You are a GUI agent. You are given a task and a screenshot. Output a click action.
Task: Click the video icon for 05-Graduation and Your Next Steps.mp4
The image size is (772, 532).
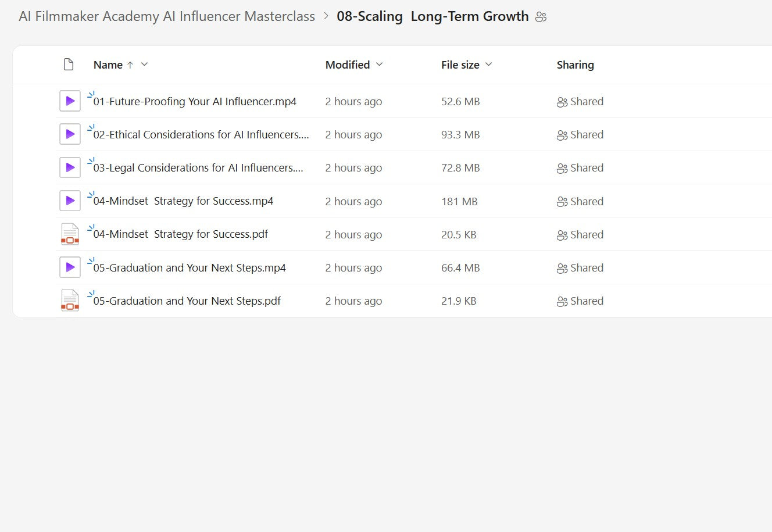[70, 267]
